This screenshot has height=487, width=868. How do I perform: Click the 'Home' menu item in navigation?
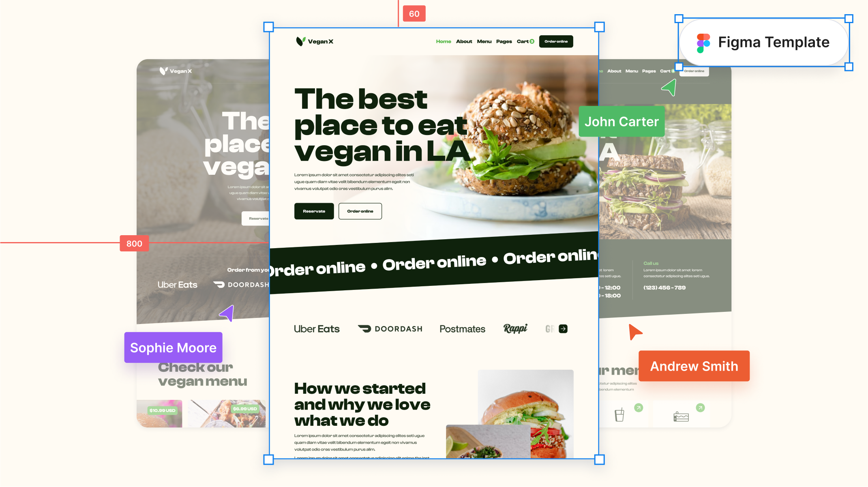pyautogui.click(x=443, y=41)
